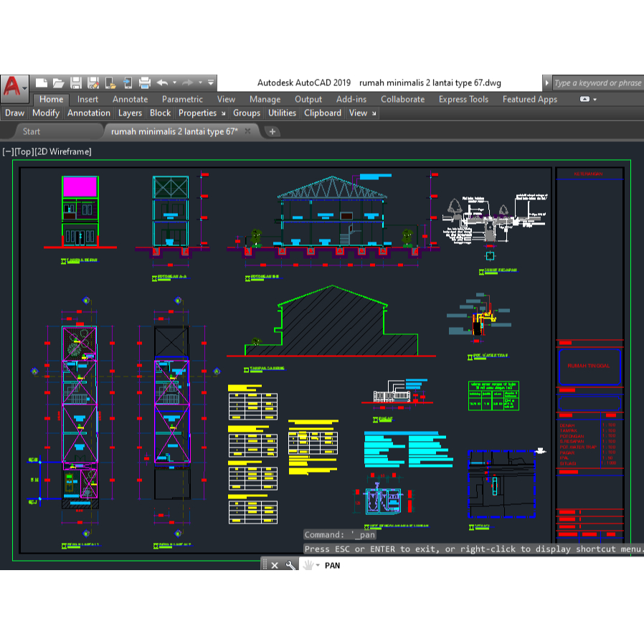
Task: Save to Web & Mobile icon
Action: coord(128,83)
